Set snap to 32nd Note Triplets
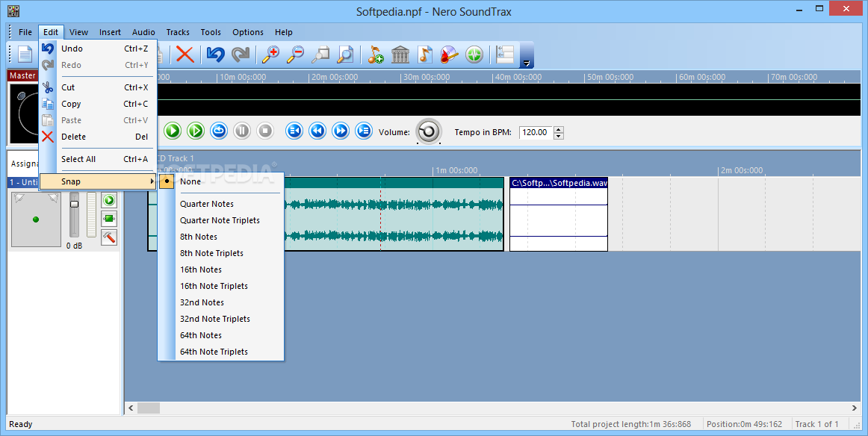 [221, 319]
